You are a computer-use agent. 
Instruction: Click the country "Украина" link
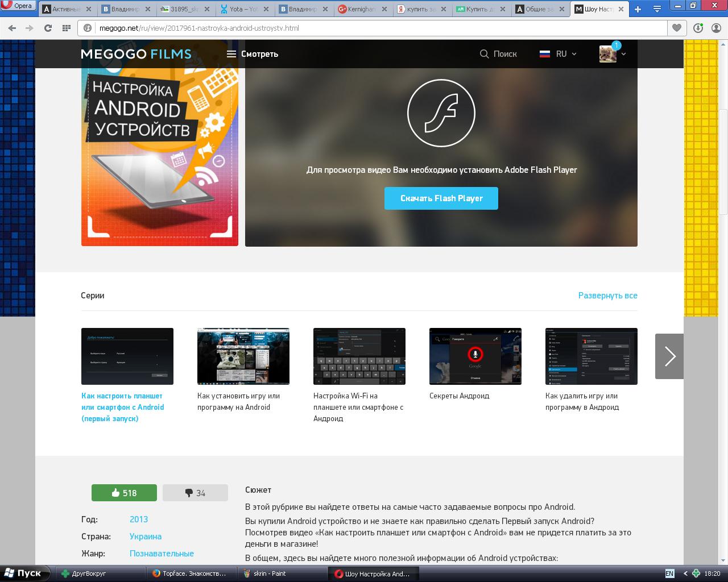click(146, 537)
